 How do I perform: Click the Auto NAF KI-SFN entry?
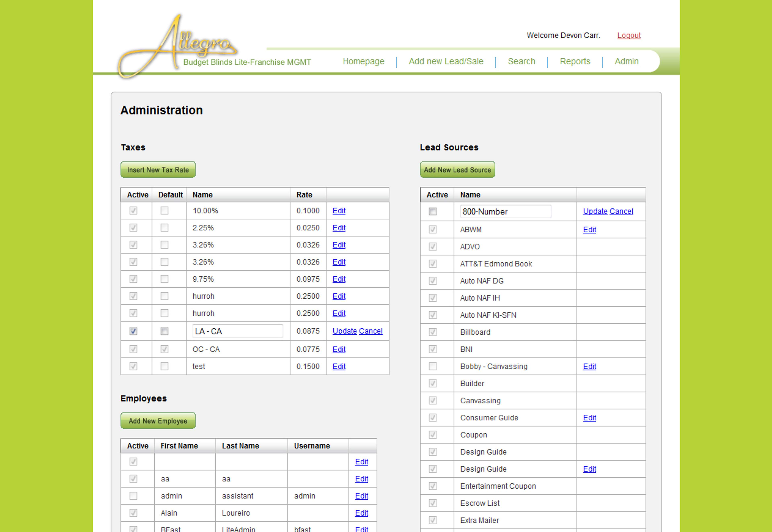[488, 315]
